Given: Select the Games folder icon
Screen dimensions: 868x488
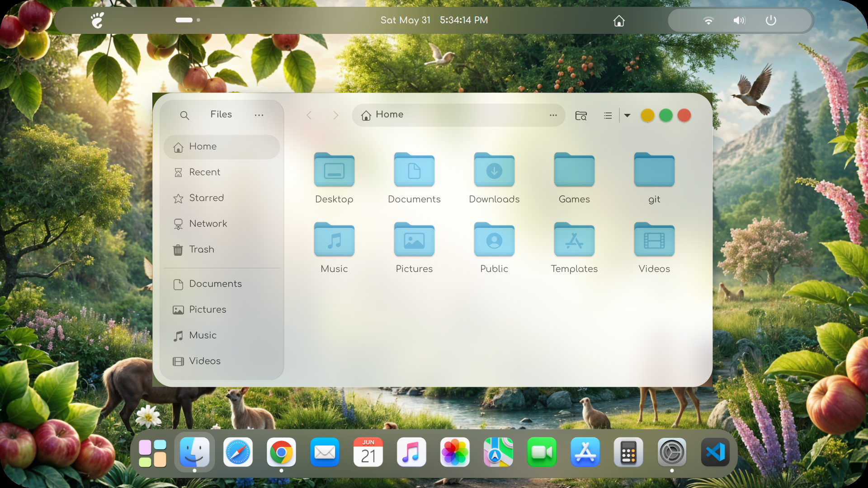Looking at the screenshot, I should [x=574, y=169].
